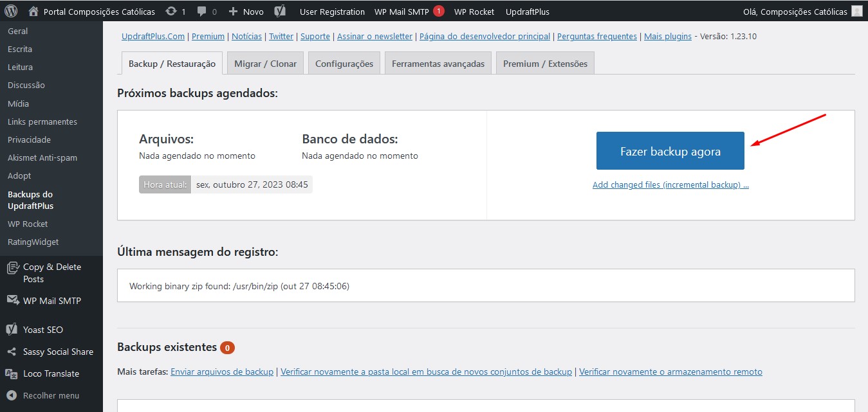This screenshot has width=868, height=412.
Task: Open the updates refresh icon
Action: (171, 11)
